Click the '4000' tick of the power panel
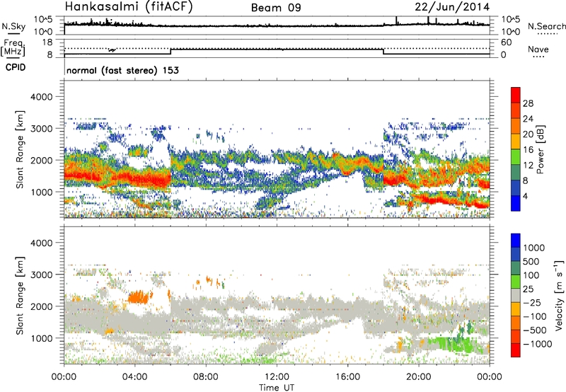 (41, 97)
